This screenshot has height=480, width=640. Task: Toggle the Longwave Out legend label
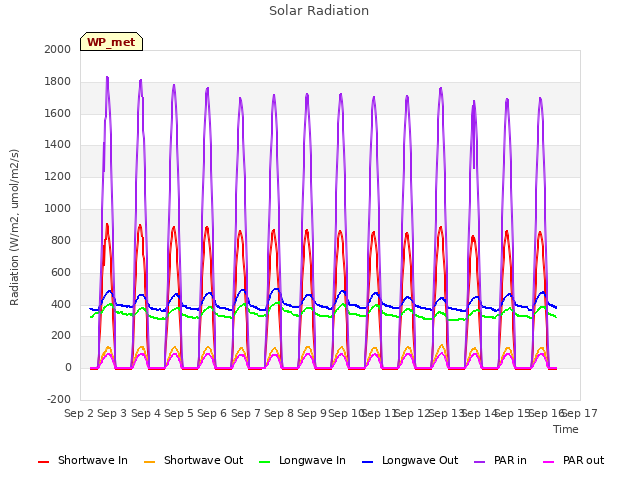[x=420, y=460]
